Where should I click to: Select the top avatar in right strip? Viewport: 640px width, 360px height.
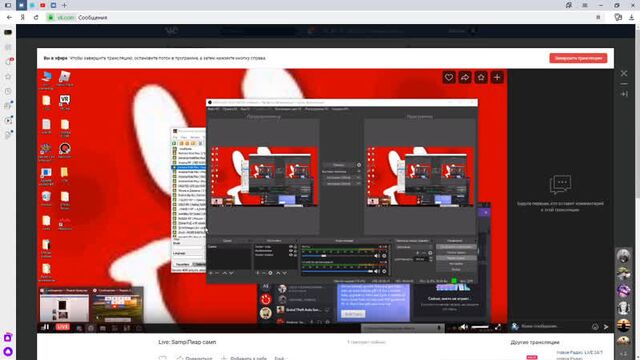(623, 256)
